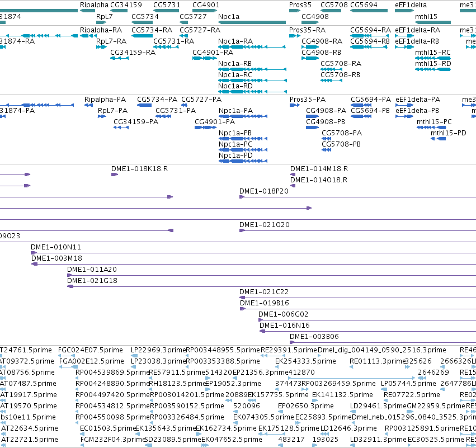Select BAC clone DME1-011A20
Screen dimensions: 476x448
(92, 270)
